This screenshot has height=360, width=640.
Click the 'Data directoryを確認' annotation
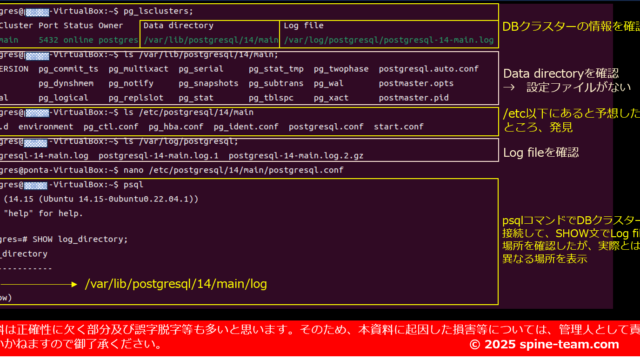tap(561, 73)
